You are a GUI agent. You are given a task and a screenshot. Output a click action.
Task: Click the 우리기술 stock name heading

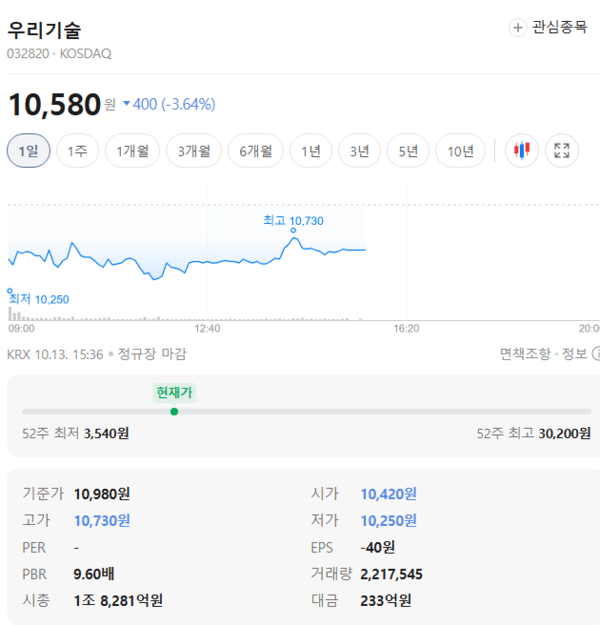tap(44, 30)
